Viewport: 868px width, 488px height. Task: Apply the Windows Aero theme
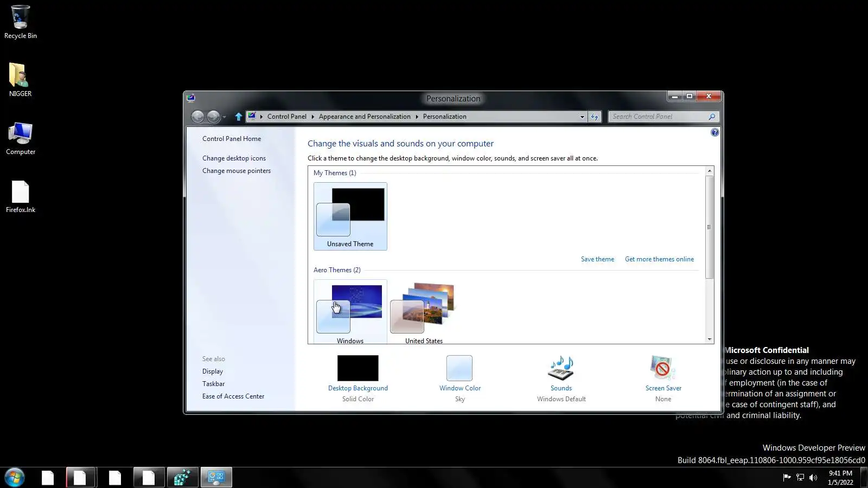(350, 312)
